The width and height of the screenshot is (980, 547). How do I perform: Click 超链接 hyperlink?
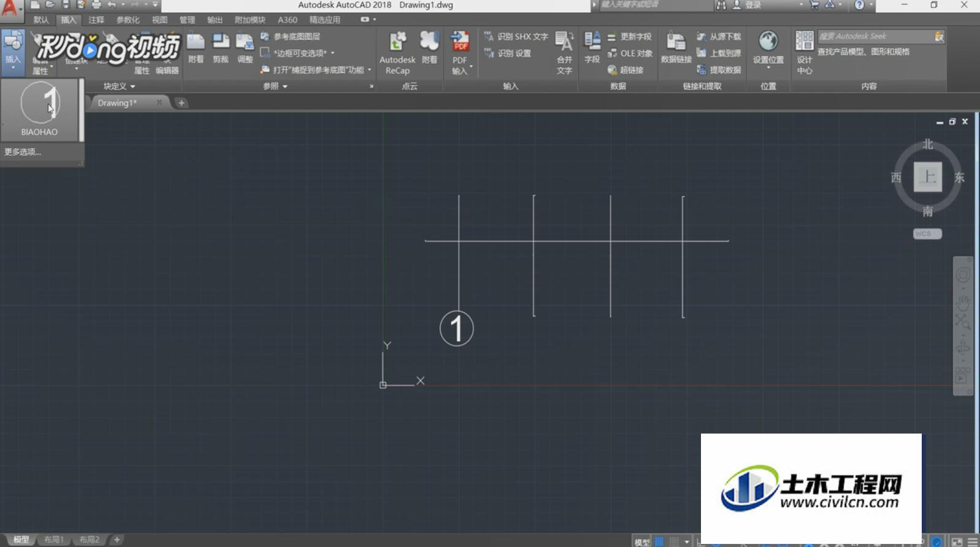[625, 70]
